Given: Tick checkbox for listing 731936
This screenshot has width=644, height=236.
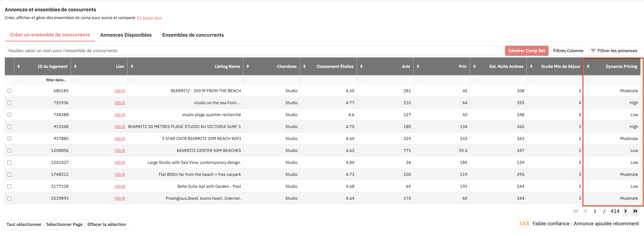Looking at the screenshot, I should point(9,103).
